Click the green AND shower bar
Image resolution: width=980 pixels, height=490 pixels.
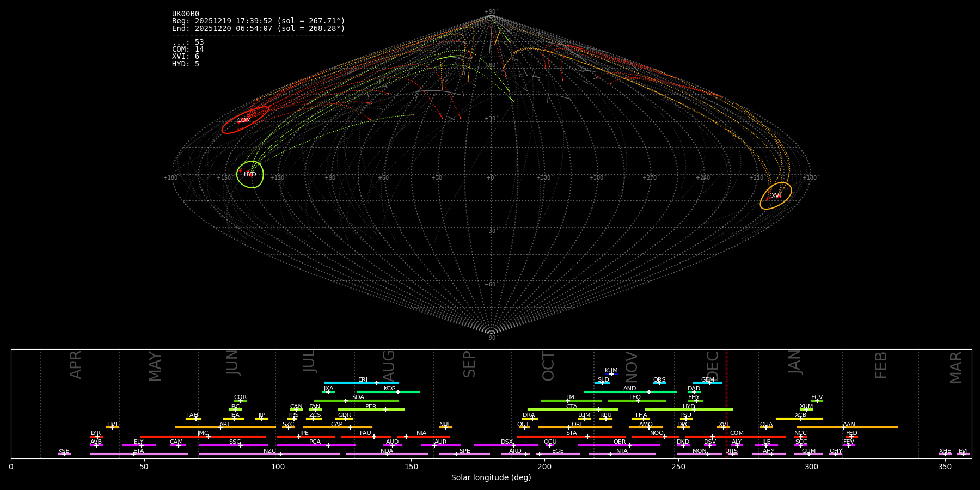tap(615, 392)
